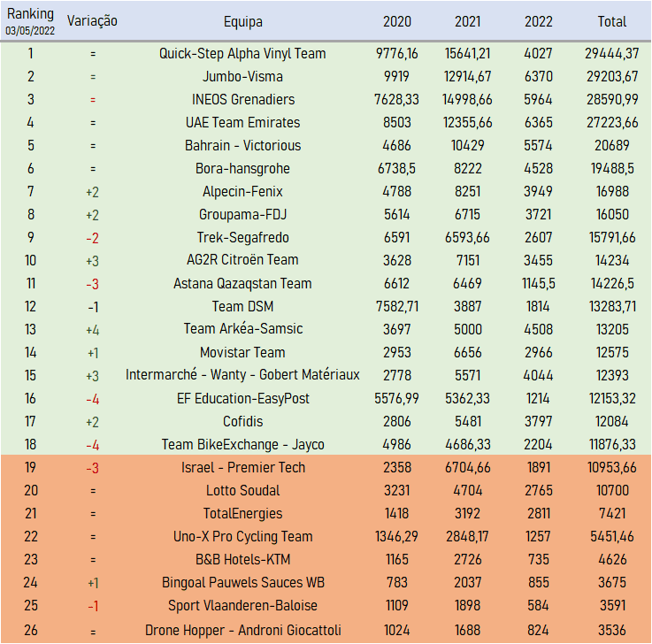Select the Alpecin-Fenix team name

[x=242, y=191]
